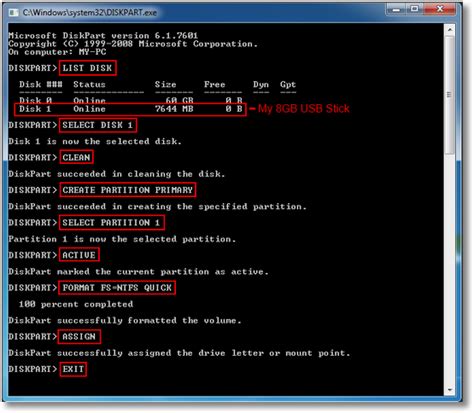The image size is (474, 413).
Task: Click the scrollbar up arrow
Action: pyautogui.click(x=450, y=30)
